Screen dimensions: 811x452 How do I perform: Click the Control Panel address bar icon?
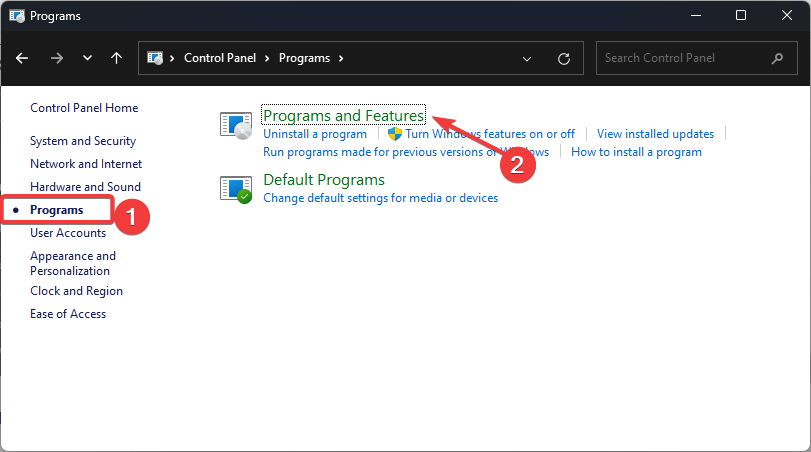pyautogui.click(x=157, y=58)
